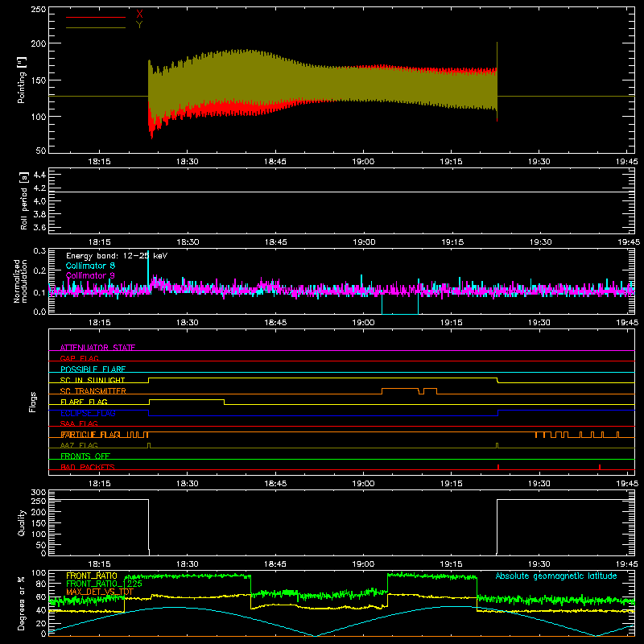The width and height of the screenshot is (644, 644).
Task: Select 'Energy band: 12-25 keV' text
Action: coord(117,256)
